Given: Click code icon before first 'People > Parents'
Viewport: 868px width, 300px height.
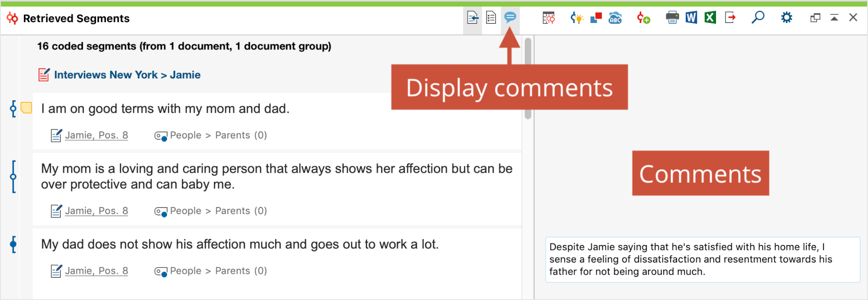Looking at the screenshot, I should coord(161,136).
